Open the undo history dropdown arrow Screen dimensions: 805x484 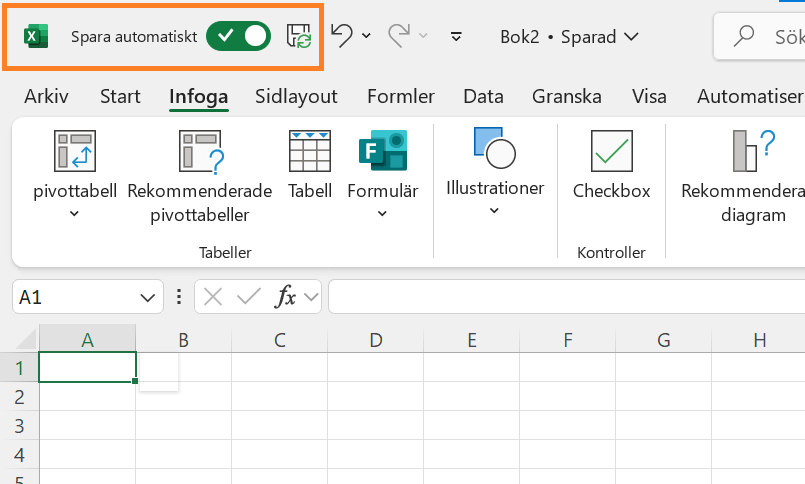click(366, 35)
